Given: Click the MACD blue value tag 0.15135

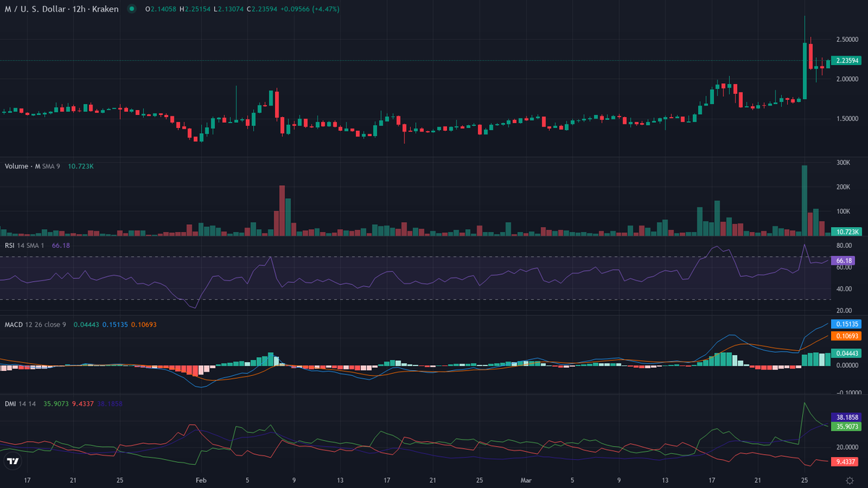Looking at the screenshot, I should (846, 324).
